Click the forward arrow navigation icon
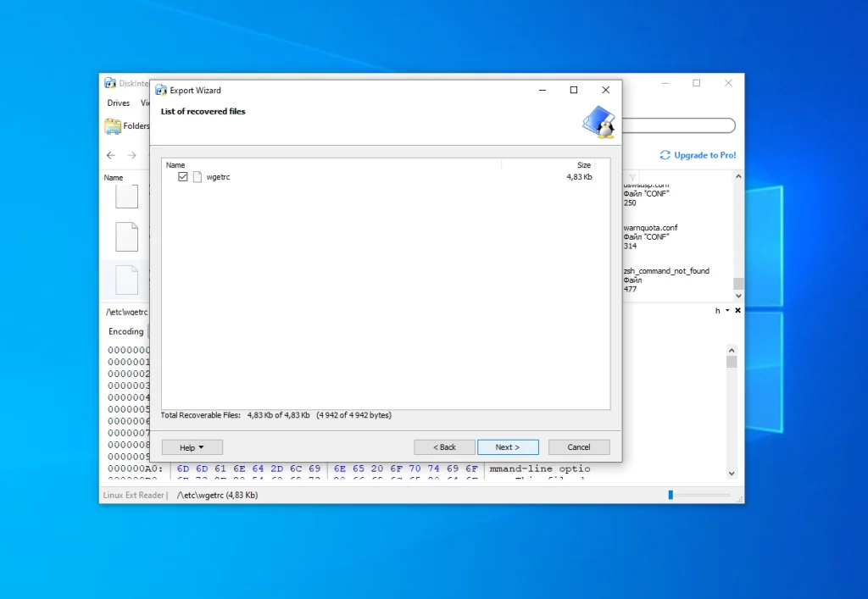 (131, 155)
